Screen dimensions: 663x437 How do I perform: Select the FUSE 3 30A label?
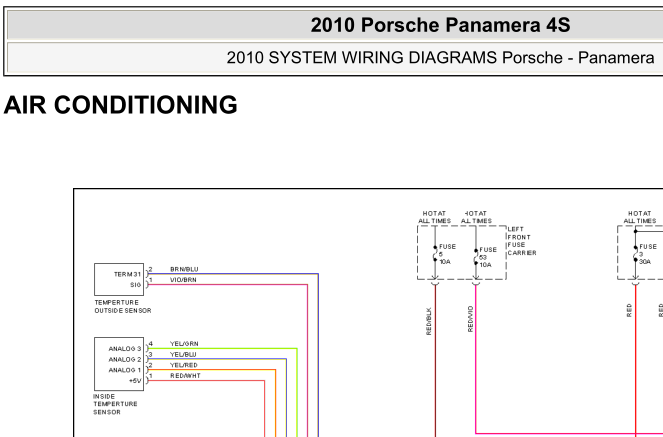click(648, 254)
